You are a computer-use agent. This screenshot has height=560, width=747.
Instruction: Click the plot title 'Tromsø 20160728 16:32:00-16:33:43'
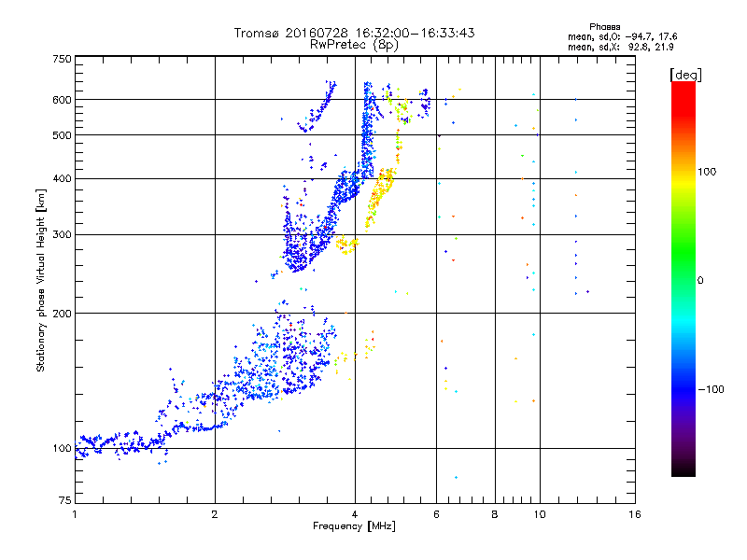(354, 33)
